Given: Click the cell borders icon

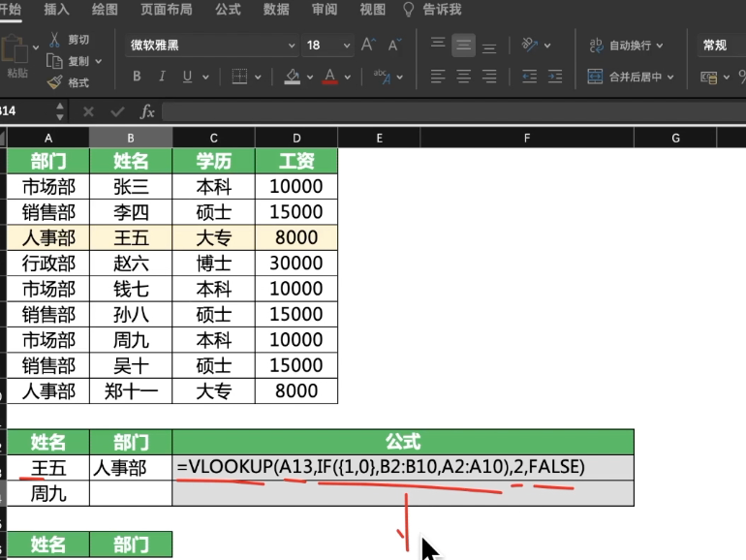Looking at the screenshot, I should pos(238,77).
